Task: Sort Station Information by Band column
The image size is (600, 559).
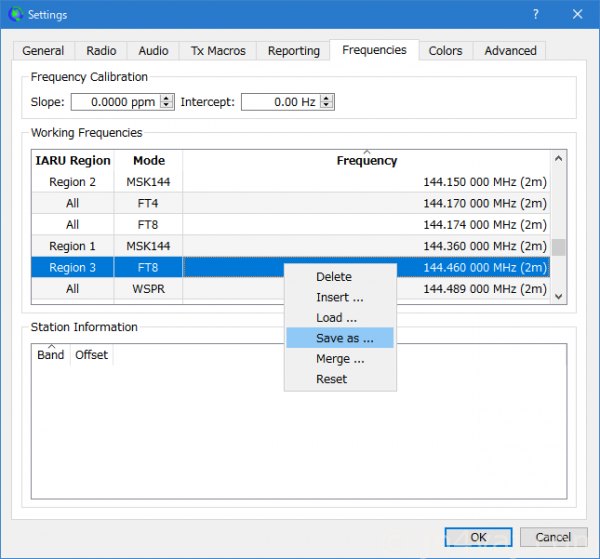Action: (x=50, y=355)
